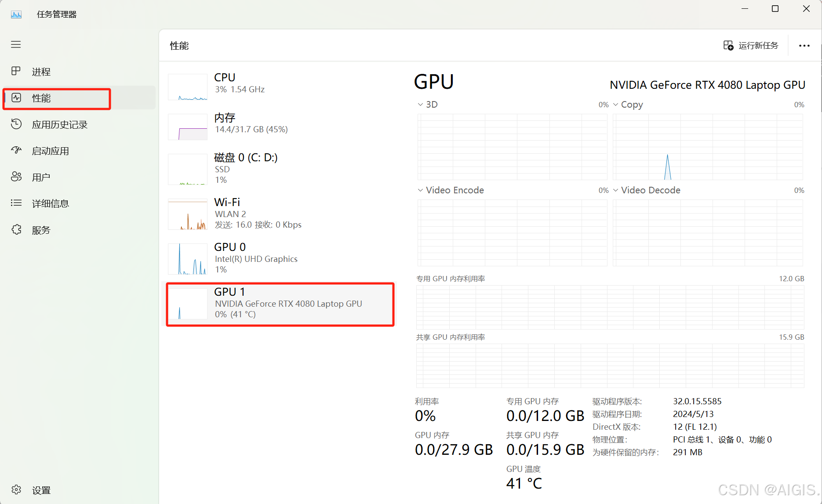Click the Processes (进程) icon

16,71
